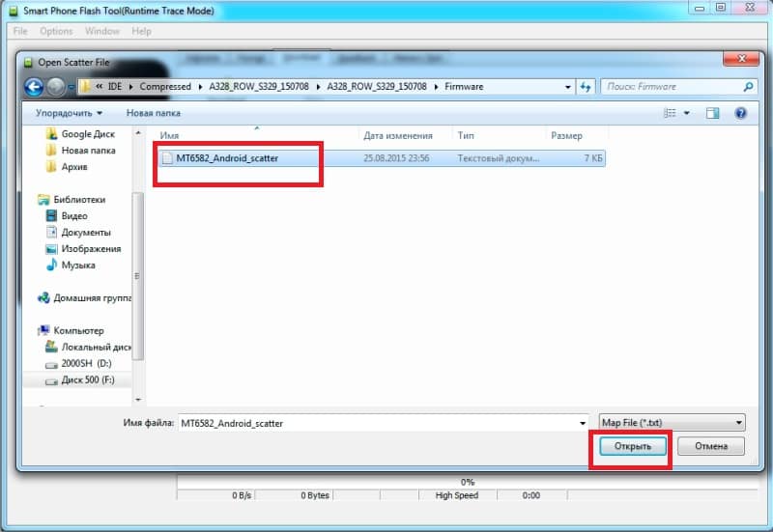This screenshot has width=773, height=532.
Task: Create folder with Новая папка
Action: (154, 113)
